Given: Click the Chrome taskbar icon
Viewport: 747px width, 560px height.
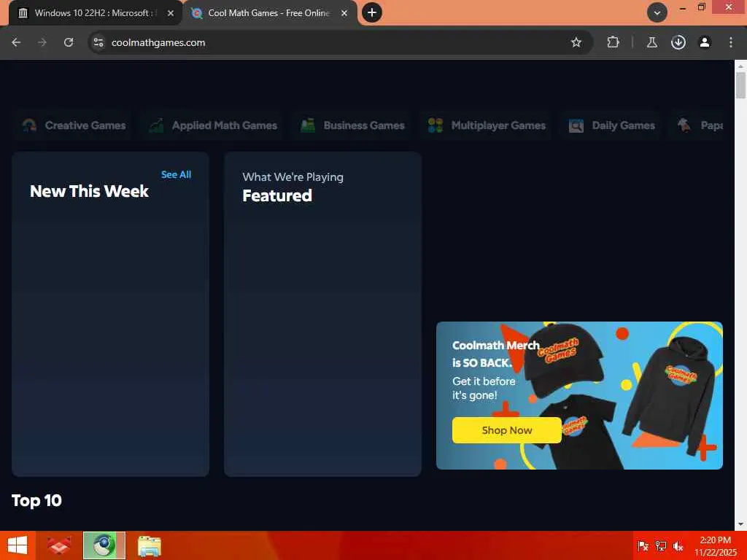Looking at the screenshot, I should pyautogui.click(x=104, y=545).
